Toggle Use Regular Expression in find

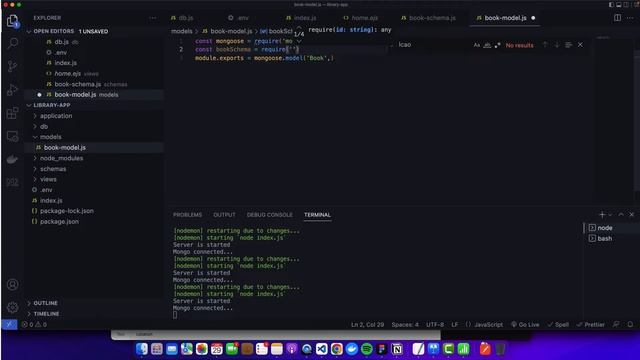(x=497, y=45)
